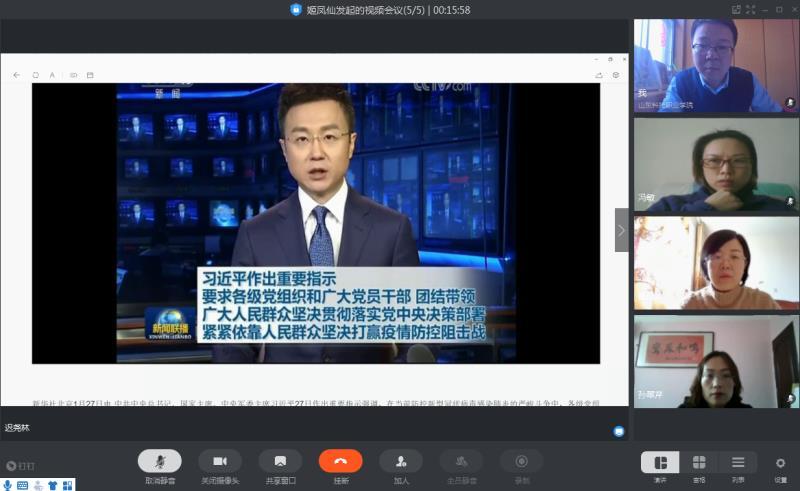Start recording the meeting

(521, 461)
